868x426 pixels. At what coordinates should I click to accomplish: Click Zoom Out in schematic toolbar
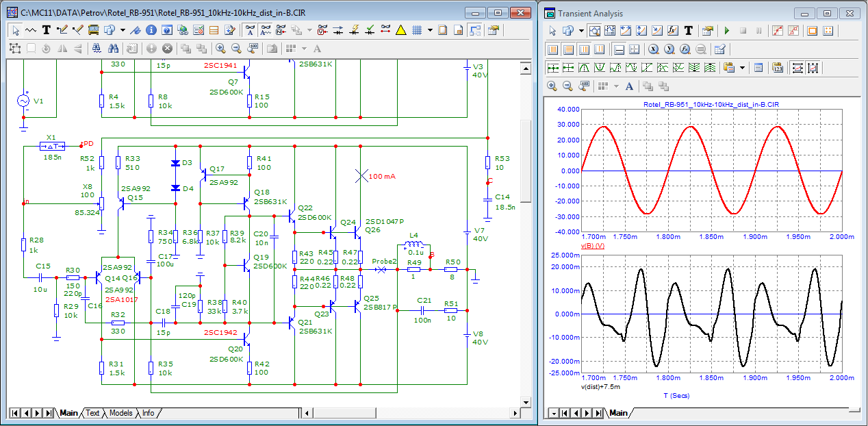236,49
